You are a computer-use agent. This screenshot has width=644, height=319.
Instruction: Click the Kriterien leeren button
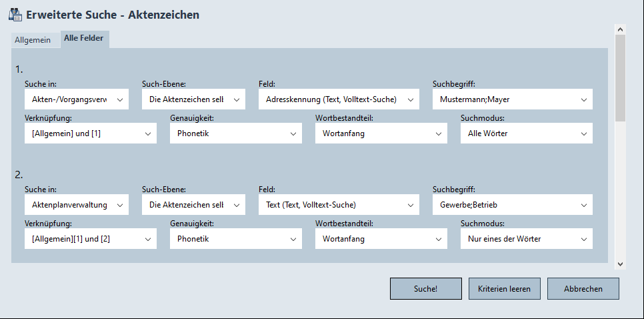pyautogui.click(x=504, y=289)
